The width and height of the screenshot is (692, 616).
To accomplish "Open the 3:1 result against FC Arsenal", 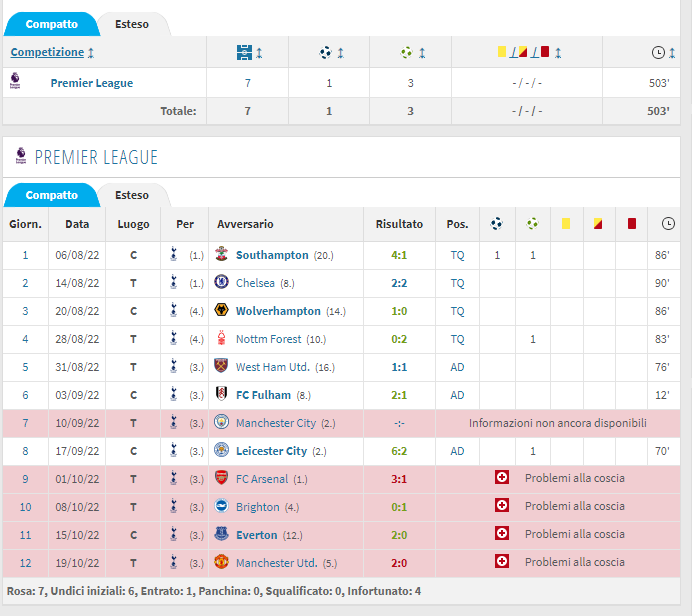I will coord(399,479).
